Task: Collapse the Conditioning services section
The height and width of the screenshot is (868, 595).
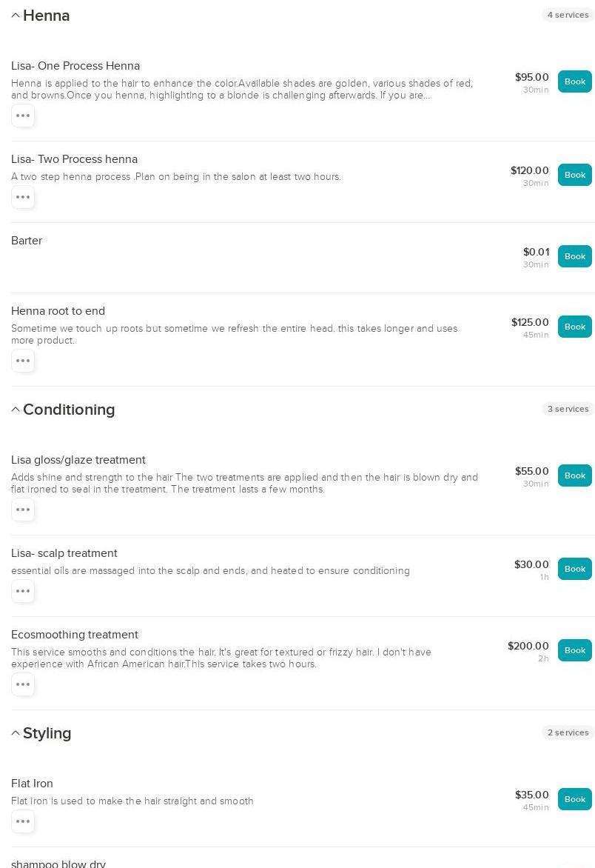Action: [x=16, y=410]
